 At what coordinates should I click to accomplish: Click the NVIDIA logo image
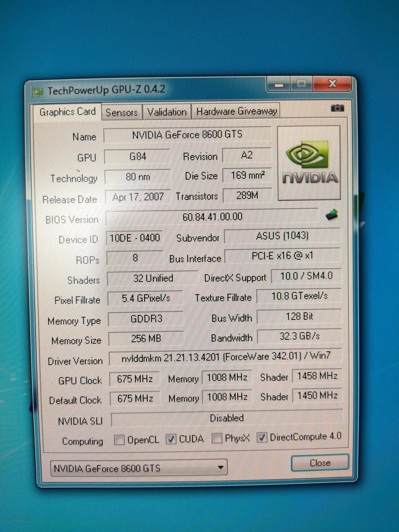[309, 163]
